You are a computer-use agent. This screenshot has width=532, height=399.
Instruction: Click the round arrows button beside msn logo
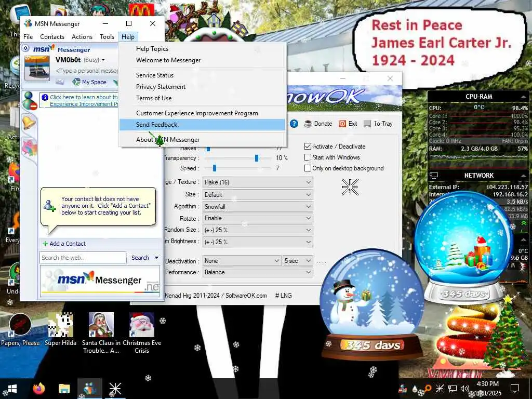tap(26, 48)
